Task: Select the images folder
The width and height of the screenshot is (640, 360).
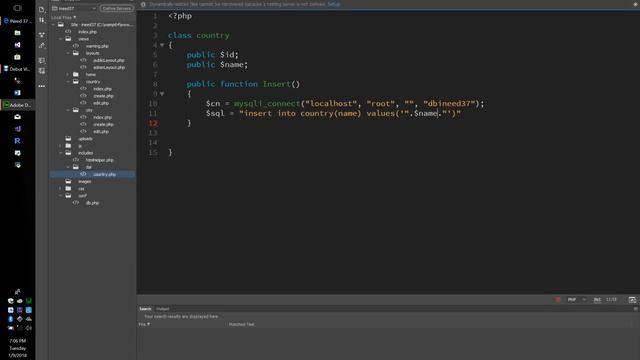Action: click(84, 182)
